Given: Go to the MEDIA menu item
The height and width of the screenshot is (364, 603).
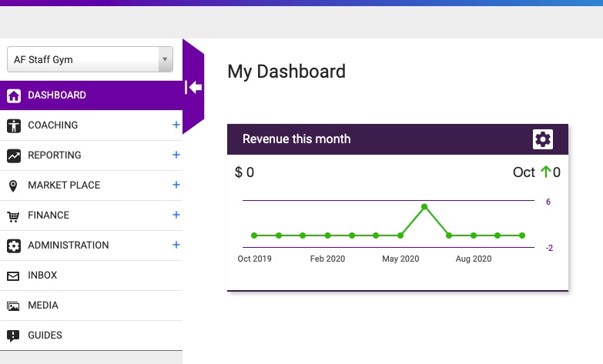Looking at the screenshot, I should point(91,306).
